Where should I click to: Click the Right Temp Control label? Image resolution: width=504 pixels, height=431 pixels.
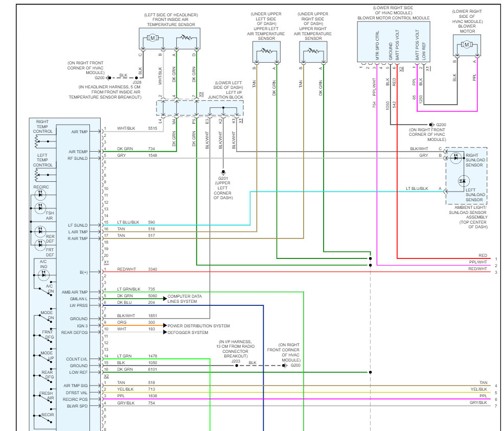[42, 127]
